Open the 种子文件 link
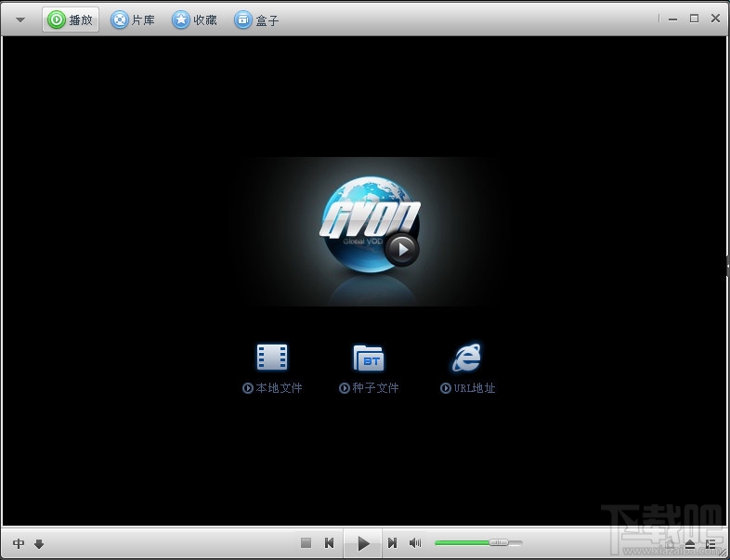730x560 pixels. pyautogui.click(x=369, y=388)
